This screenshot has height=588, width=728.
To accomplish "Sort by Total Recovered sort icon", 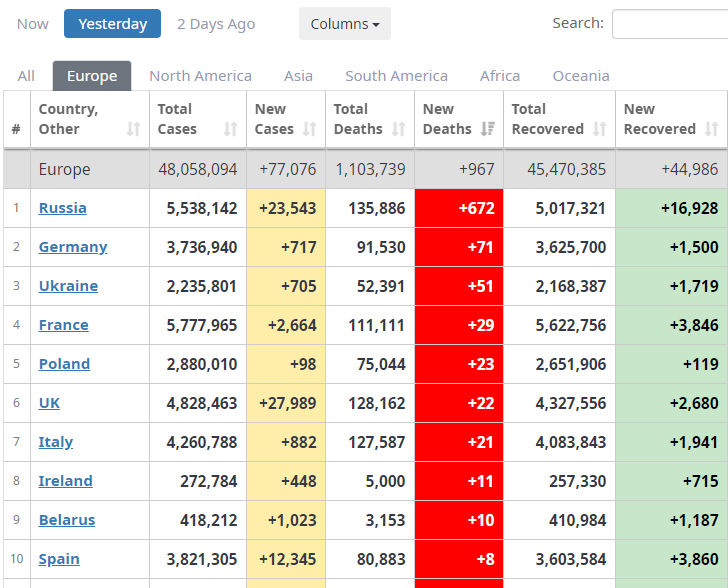I will [x=599, y=129].
